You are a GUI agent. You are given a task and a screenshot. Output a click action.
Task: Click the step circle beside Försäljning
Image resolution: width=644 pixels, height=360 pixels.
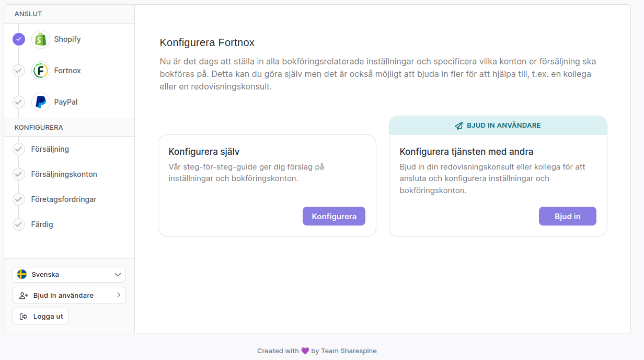click(x=19, y=149)
